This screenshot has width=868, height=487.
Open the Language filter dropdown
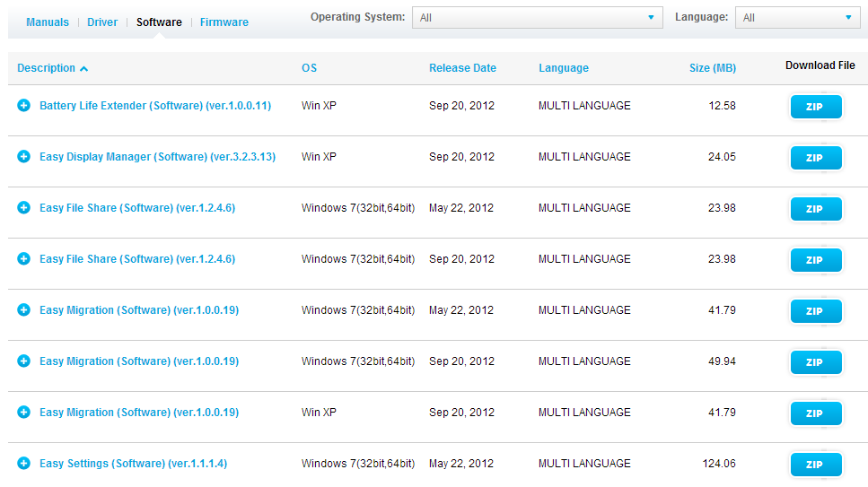pyautogui.click(x=797, y=18)
